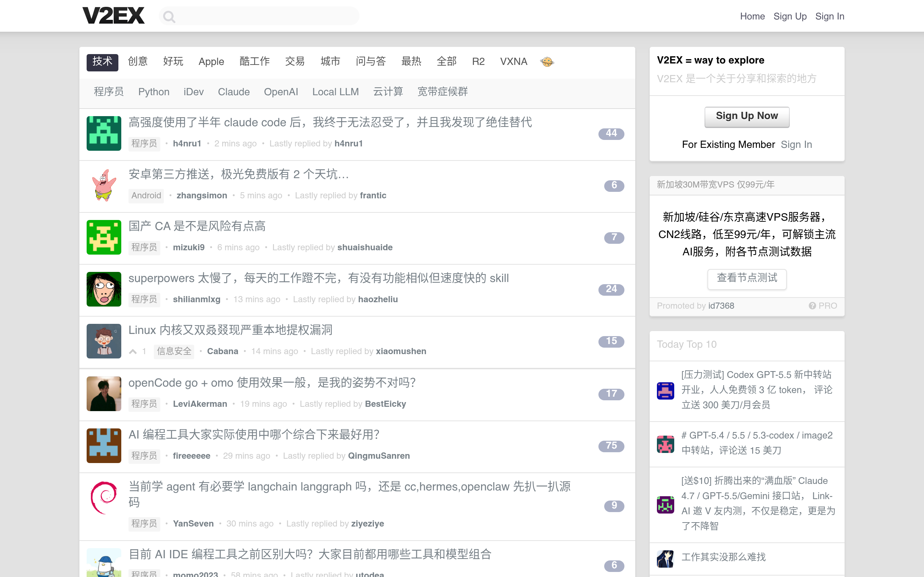Open the Claude node link
924x577 pixels.
point(234,92)
